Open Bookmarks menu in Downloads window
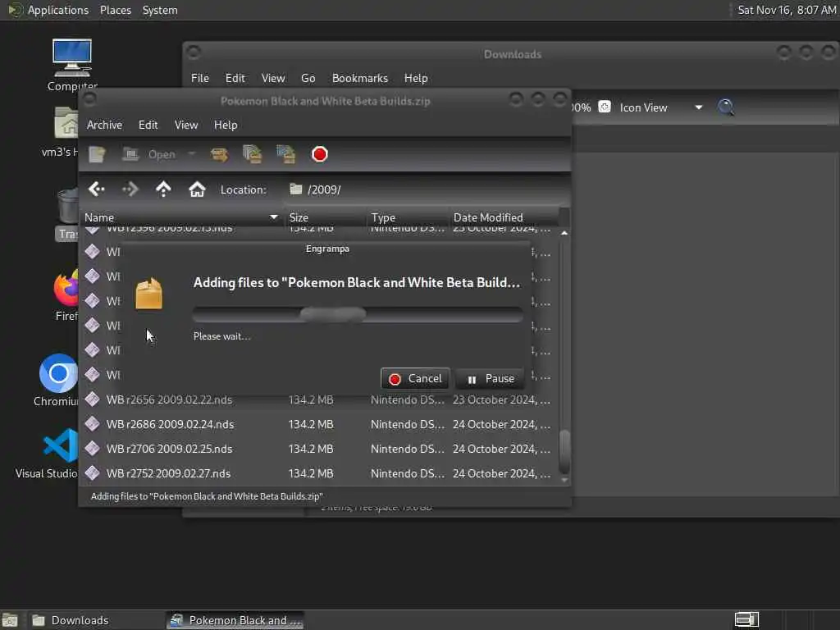The width and height of the screenshot is (840, 630). pos(360,78)
